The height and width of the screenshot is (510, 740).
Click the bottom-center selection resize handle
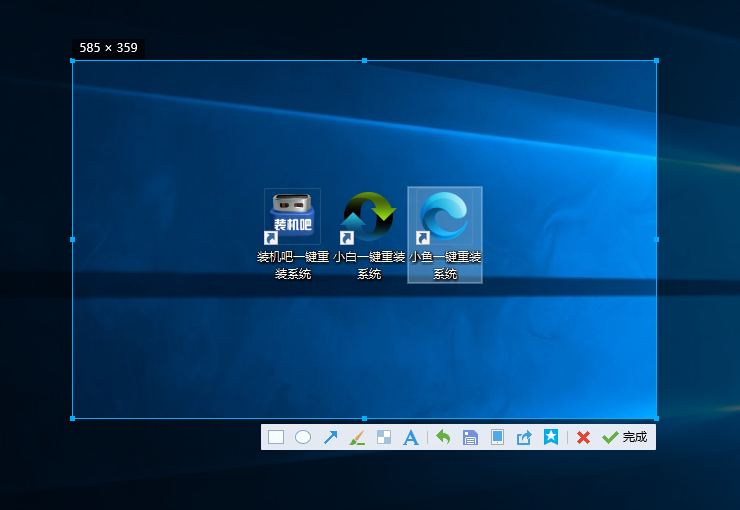[364, 418]
